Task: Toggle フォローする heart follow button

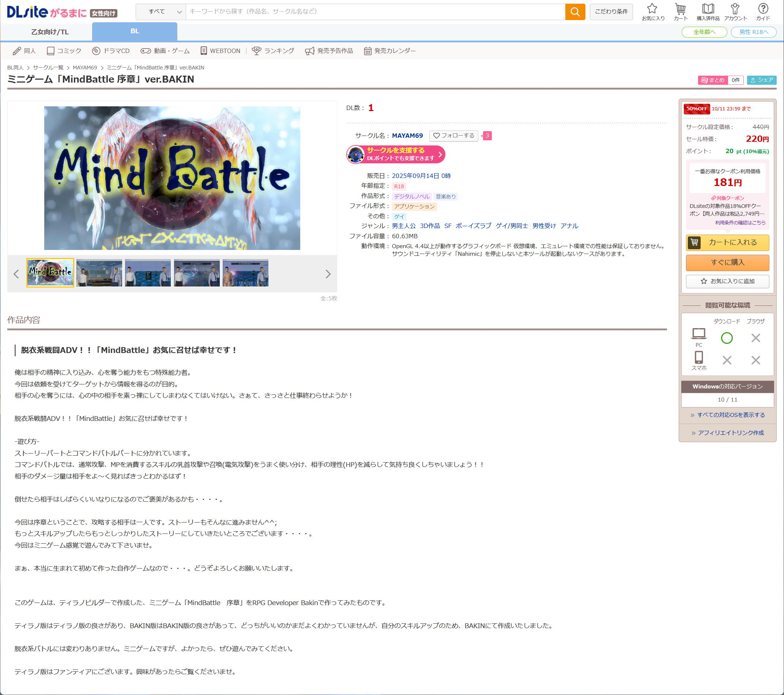Action: click(453, 135)
